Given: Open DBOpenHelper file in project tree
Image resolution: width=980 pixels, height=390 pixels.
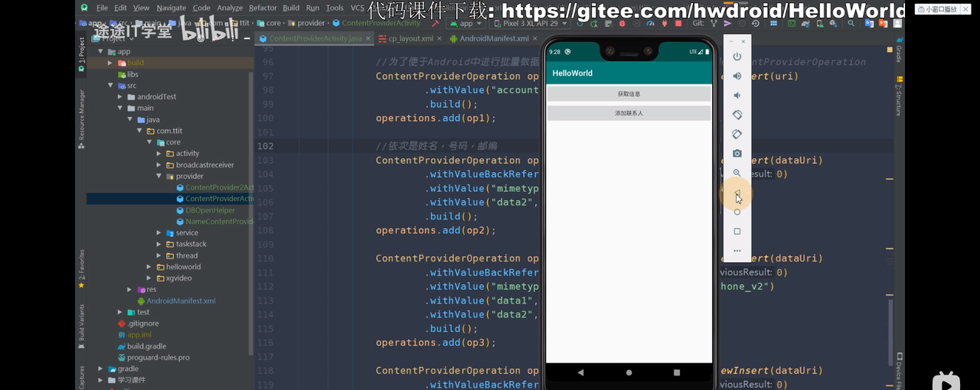Looking at the screenshot, I should (x=210, y=210).
